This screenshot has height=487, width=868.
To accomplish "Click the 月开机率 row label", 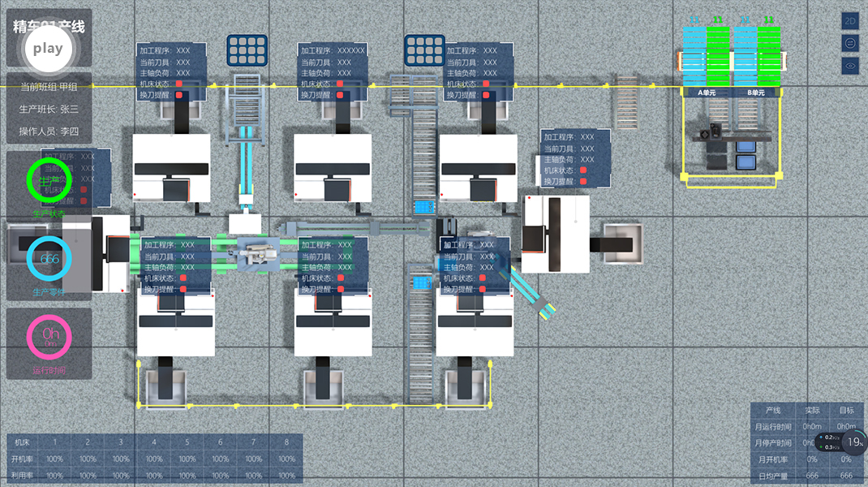I will point(773,459).
